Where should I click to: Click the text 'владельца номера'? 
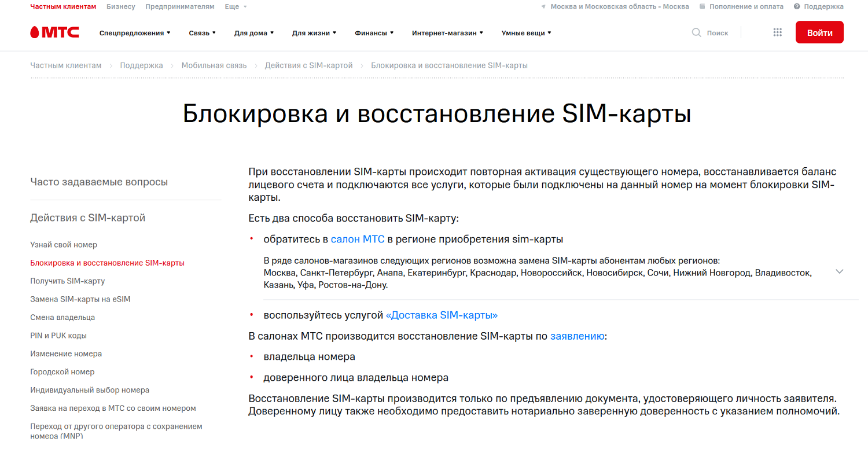(310, 356)
